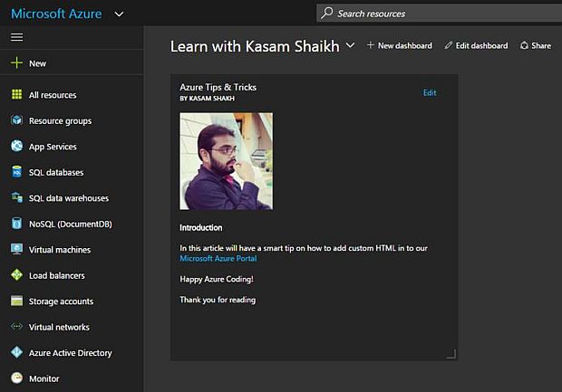Follow the Microsoft Azure Portal link
The width and height of the screenshot is (562, 392).
pyautogui.click(x=218, y=259)
